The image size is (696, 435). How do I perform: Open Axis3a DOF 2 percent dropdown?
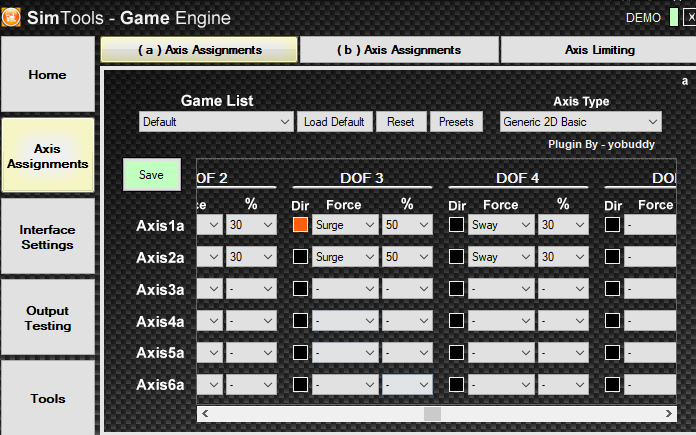pos(251,289)
